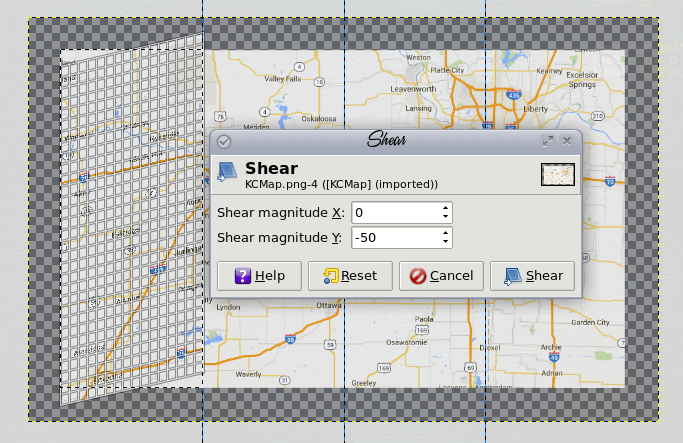
Task: Click the Route 59 shield on map
Action: (330, 345)
